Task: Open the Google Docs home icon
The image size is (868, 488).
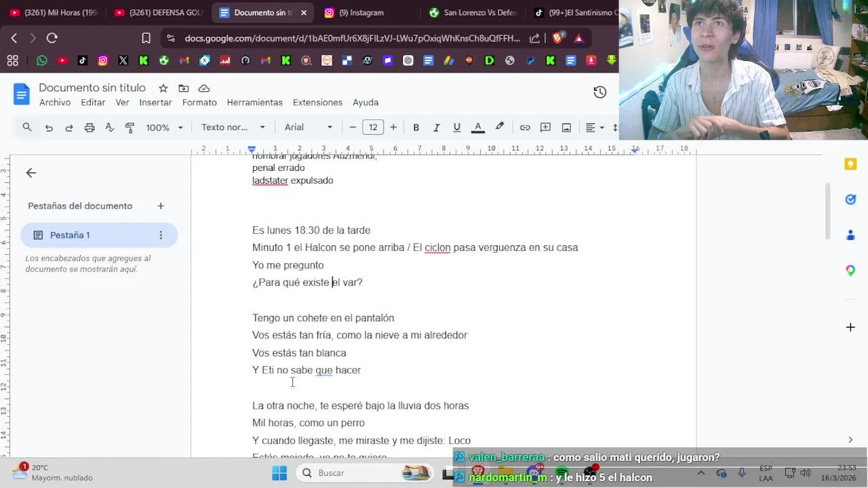Action: pos(22,94)
